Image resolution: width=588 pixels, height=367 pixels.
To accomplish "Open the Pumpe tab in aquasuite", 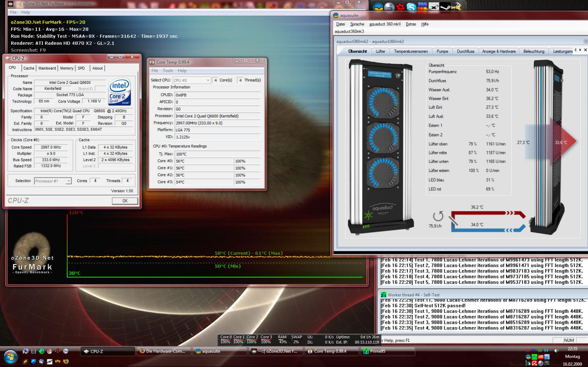I will point(442,51).
